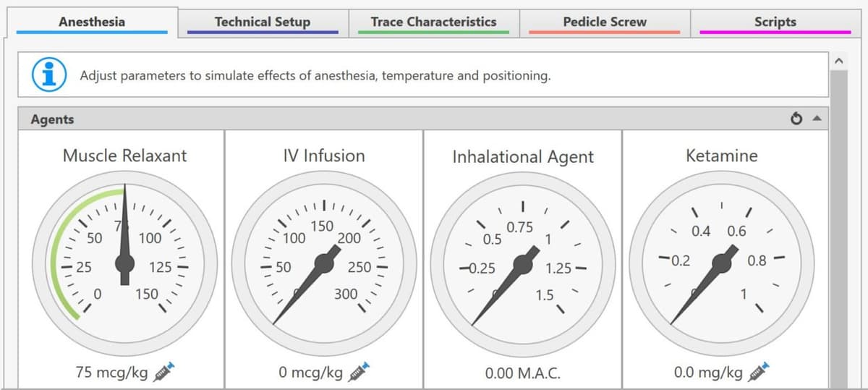The height and width of the screenshot is (390, 868).
Task: Switch to the Technical Setup tab
Action: point(263,22)
